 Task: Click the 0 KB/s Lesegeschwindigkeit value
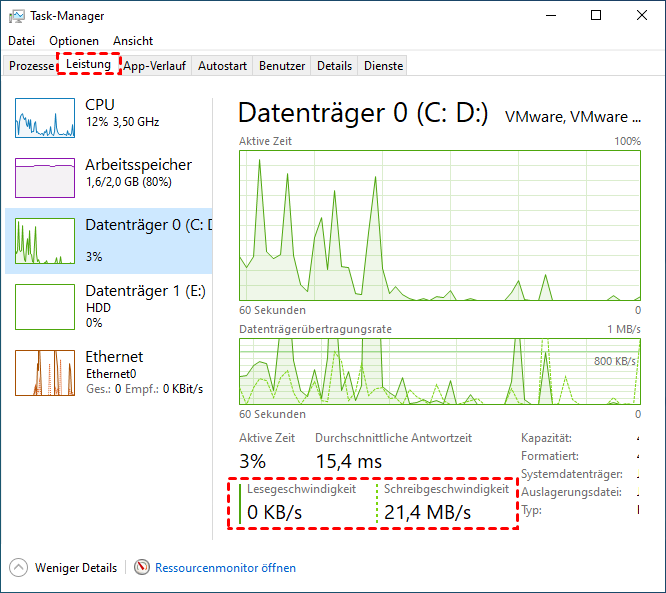coord(274,512)
